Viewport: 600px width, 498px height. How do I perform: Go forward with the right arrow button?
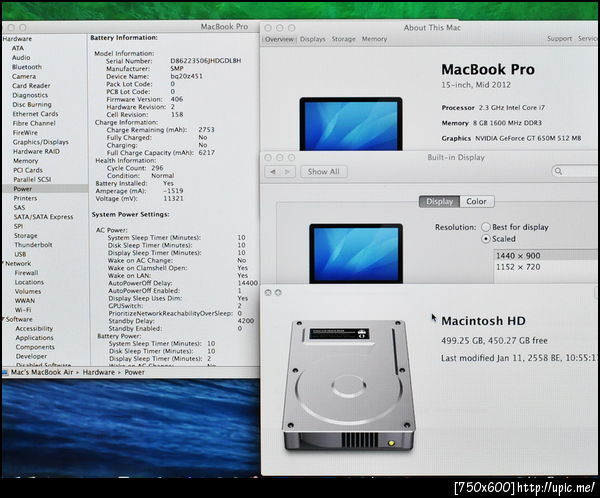coord(288,172)
